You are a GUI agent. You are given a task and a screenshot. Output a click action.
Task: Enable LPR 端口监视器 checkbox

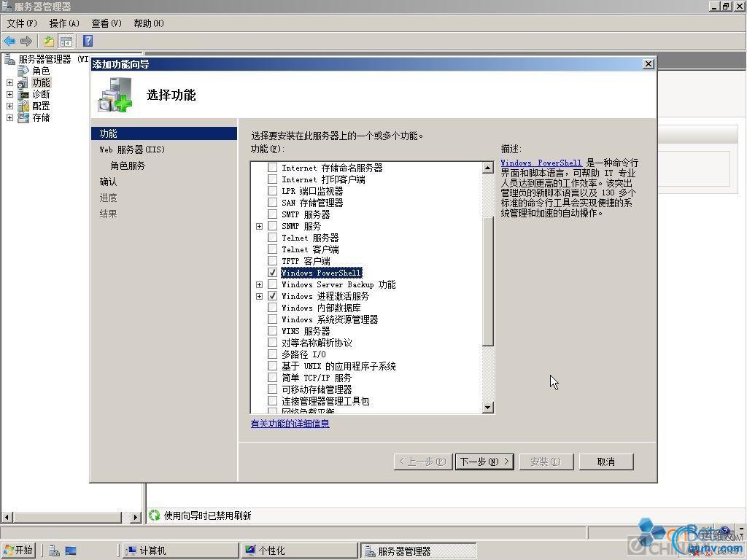(273, 191)
